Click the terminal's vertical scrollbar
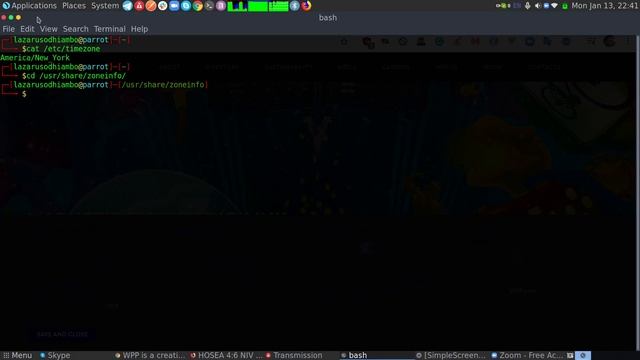 coord(638,192)
